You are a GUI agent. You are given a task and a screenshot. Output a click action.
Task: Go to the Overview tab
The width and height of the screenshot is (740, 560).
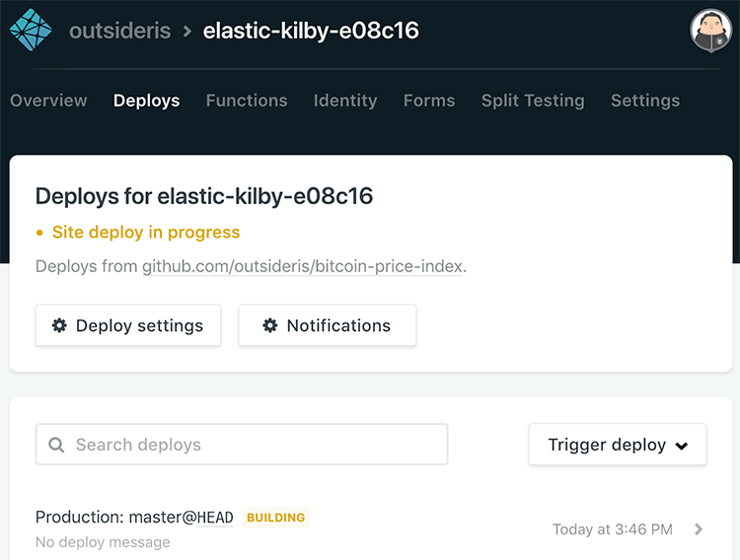(48, 101)
